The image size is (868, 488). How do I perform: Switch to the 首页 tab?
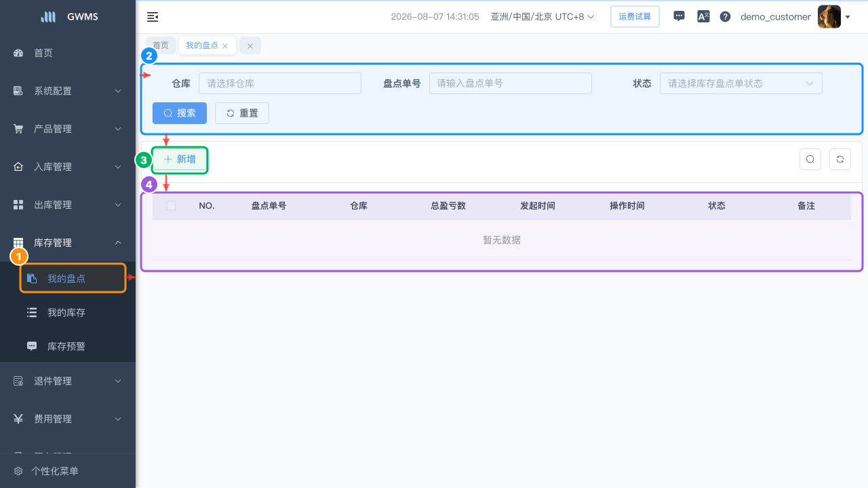pos(161,45)
